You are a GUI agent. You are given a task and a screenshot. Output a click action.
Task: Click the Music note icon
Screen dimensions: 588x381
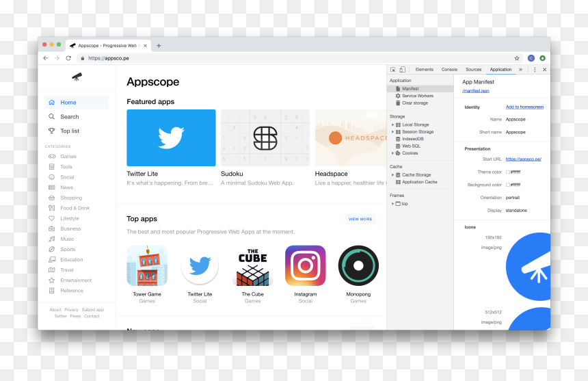tap(52, 239)
